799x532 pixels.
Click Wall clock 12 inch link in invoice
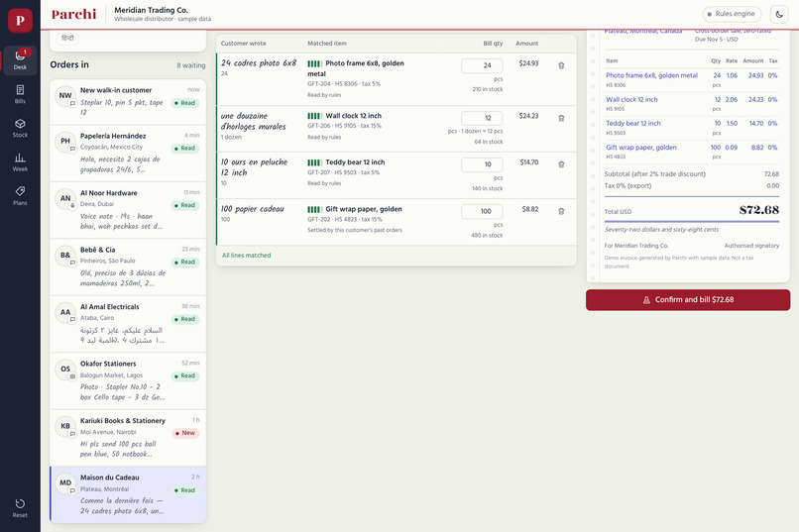[x=631, y=99]
